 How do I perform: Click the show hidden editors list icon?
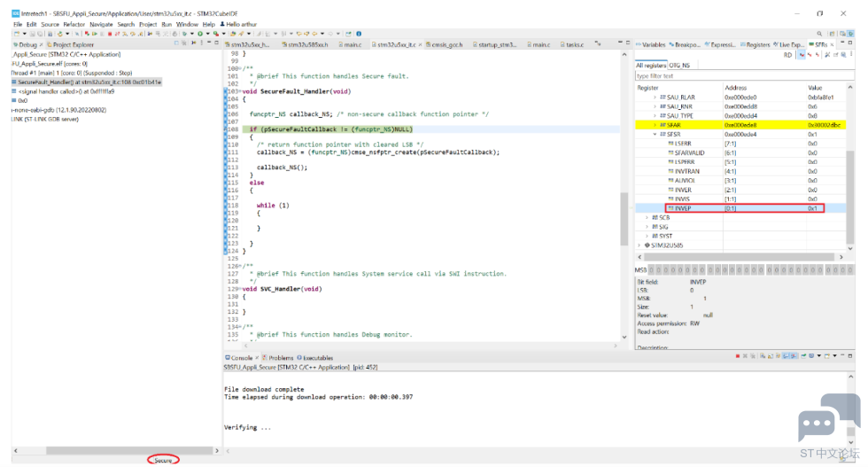pos(597,43)
